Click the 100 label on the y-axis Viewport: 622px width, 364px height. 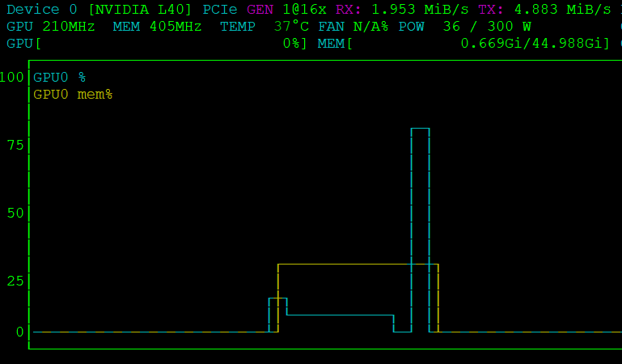point(12,78)
